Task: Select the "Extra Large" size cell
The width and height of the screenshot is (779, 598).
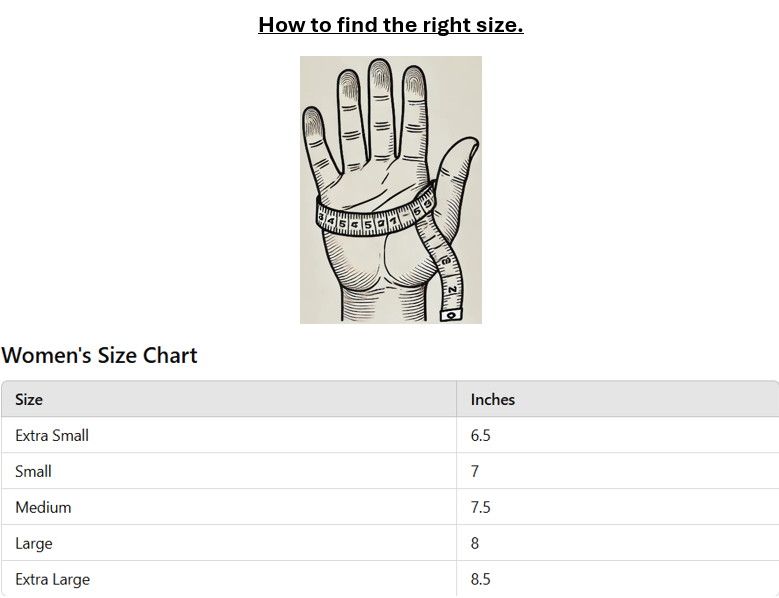Action: click(52, 579)
